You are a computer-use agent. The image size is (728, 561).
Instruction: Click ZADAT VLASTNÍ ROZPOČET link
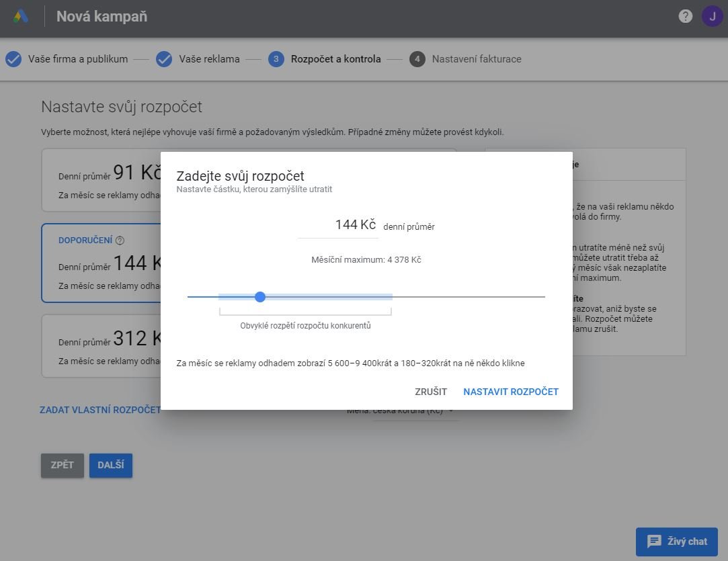(99, 411)
